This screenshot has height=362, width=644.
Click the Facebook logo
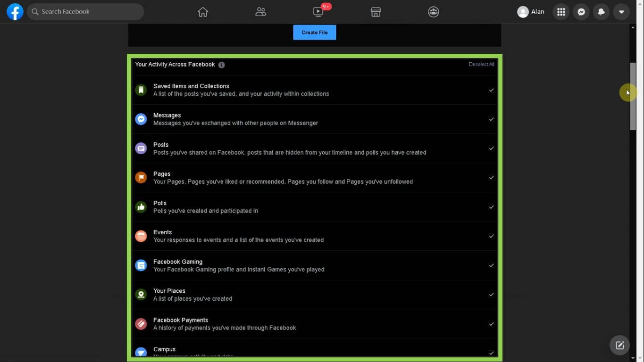pyautogui.click(x=15, y=12)
